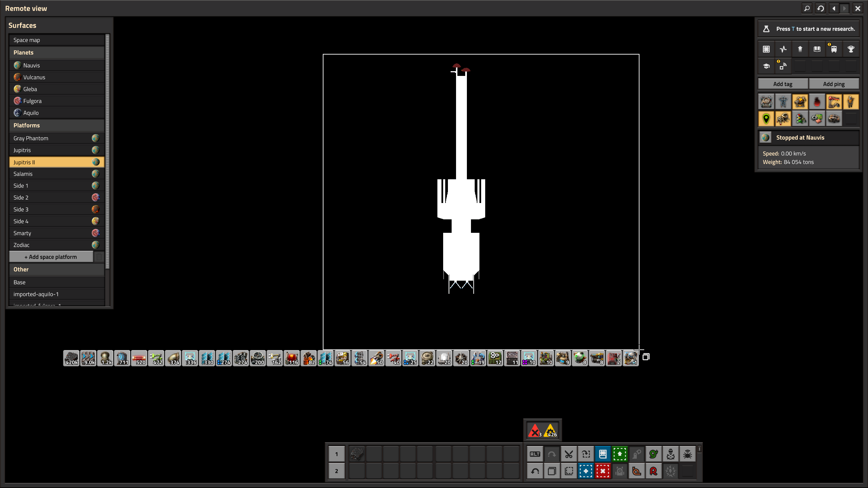868x488 pixels.
Task: Toggle the train signals map filter
Action: click(800, 119)
